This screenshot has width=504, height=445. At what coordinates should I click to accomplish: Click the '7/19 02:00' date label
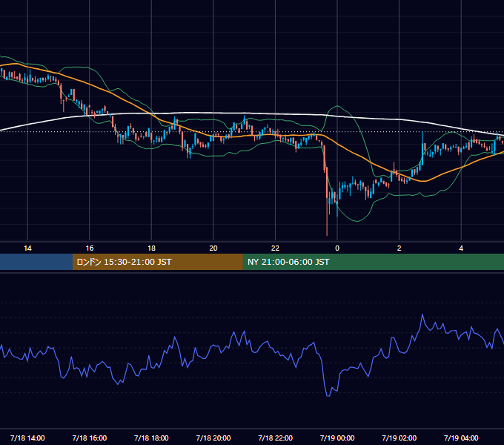pos(399,438)
